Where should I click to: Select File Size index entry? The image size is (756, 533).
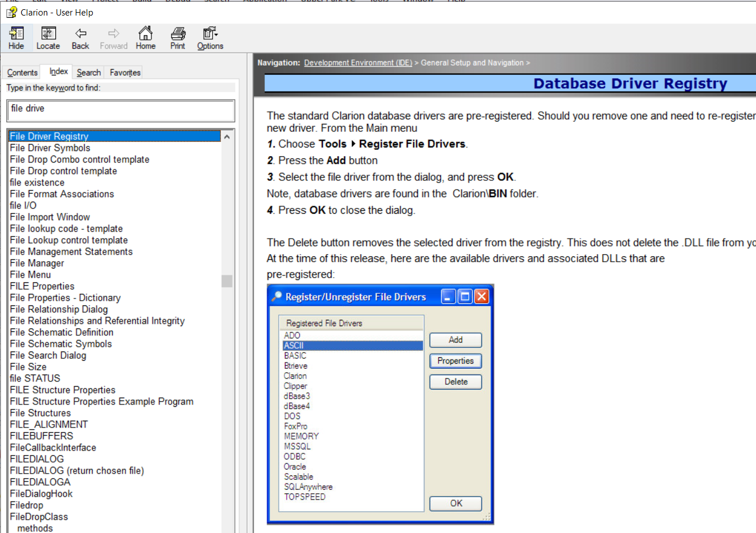28,367
